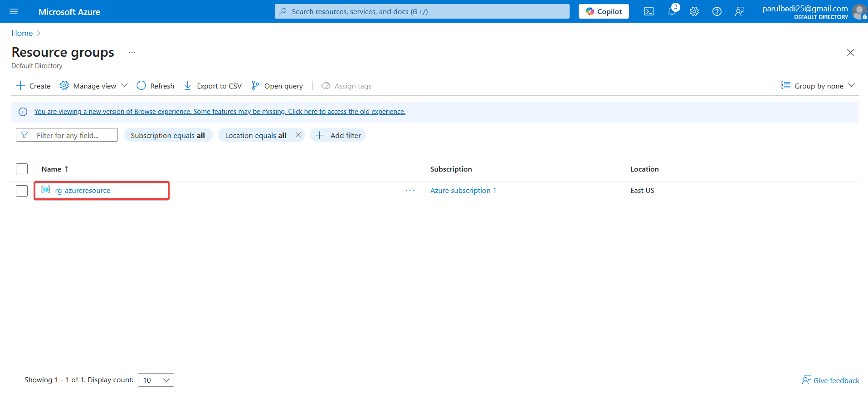Viewport: 868px width, 399px height.
Task: Edit the Subscription equals all filter
Action: pos(168,135)
